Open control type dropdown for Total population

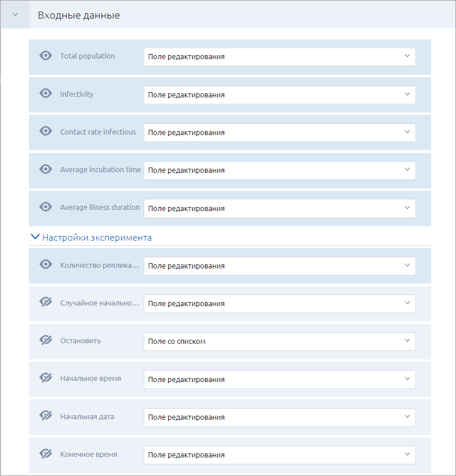pos(280,57)
